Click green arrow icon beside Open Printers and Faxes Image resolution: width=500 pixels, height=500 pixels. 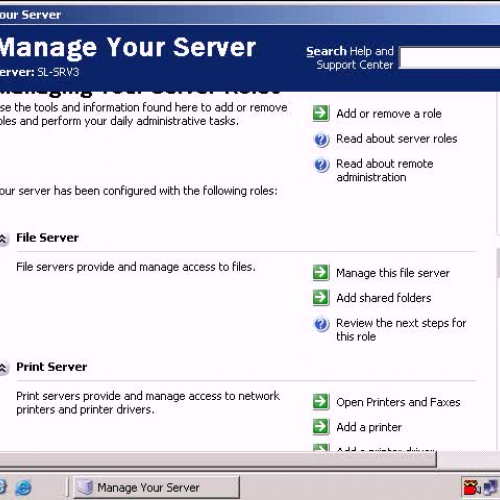[x=321, y=402]
